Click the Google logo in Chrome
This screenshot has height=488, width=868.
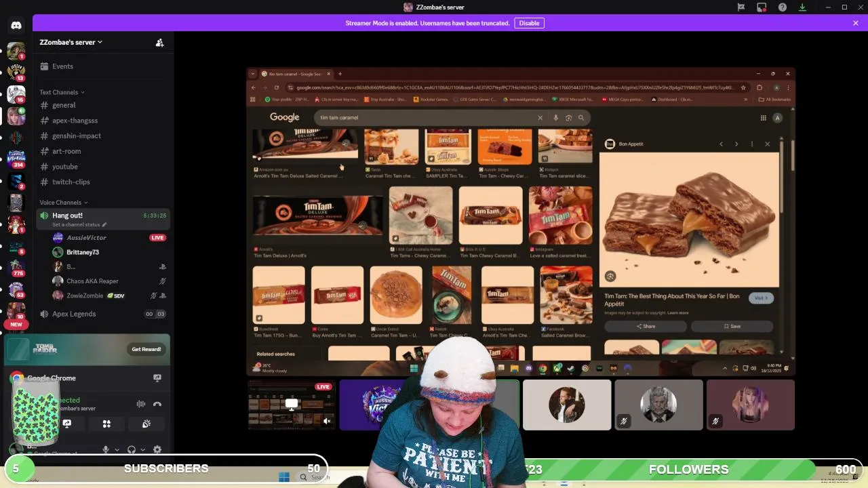(284, 117)
